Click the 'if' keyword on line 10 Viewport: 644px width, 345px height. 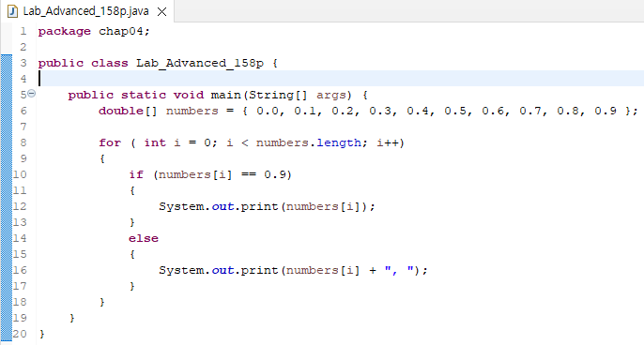click(x=136, y=174)
